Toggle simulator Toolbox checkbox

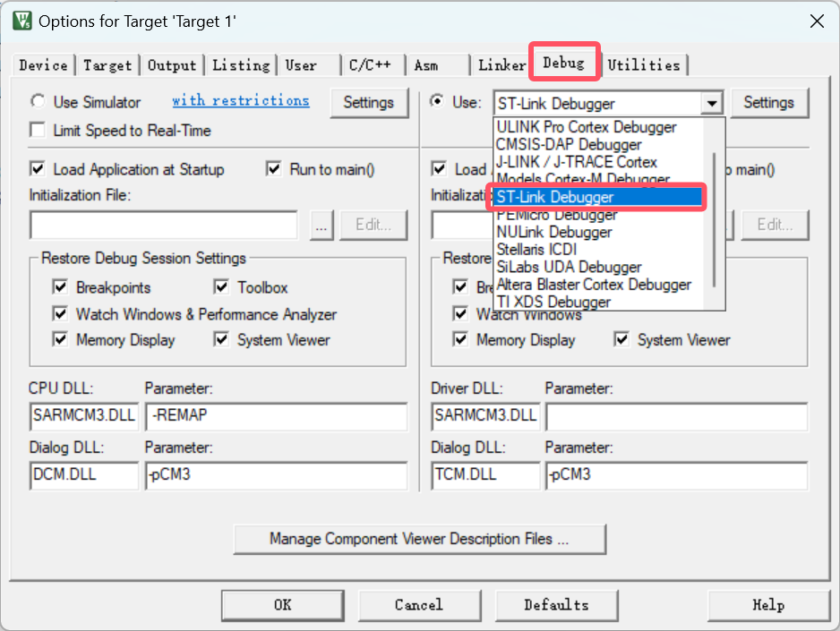(221, 287)
